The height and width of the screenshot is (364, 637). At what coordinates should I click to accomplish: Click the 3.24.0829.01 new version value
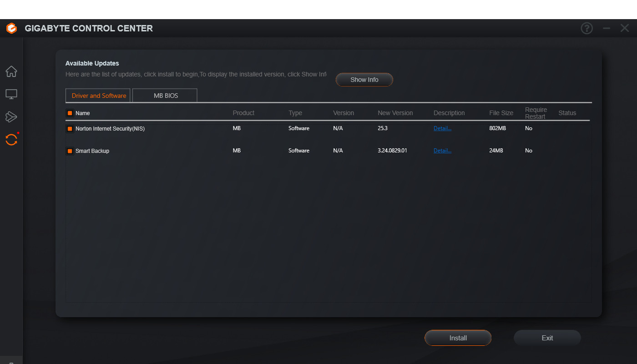tap(392, 151)
